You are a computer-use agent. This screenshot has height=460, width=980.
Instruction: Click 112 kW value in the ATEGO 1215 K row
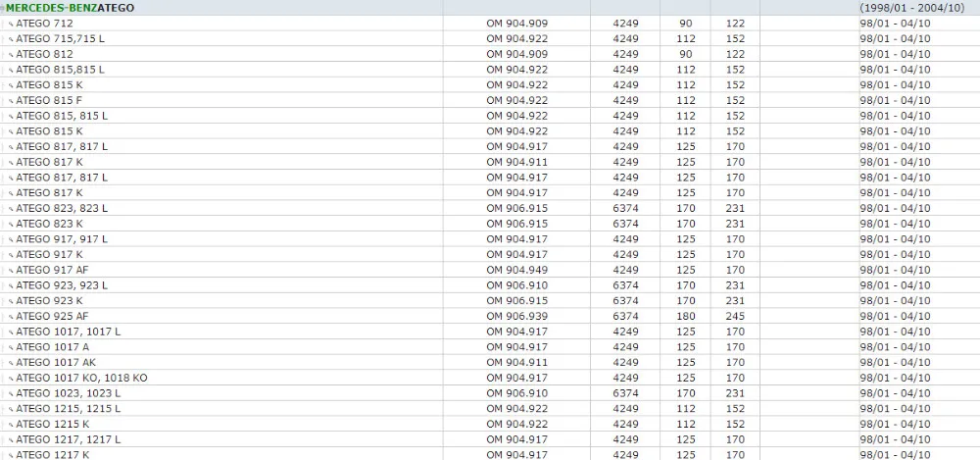686,424
